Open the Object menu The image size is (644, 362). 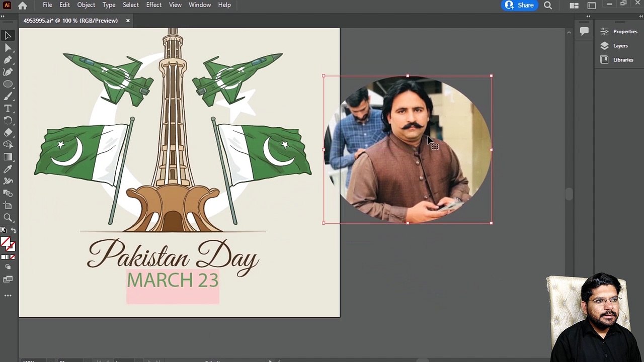coord(86,5)
